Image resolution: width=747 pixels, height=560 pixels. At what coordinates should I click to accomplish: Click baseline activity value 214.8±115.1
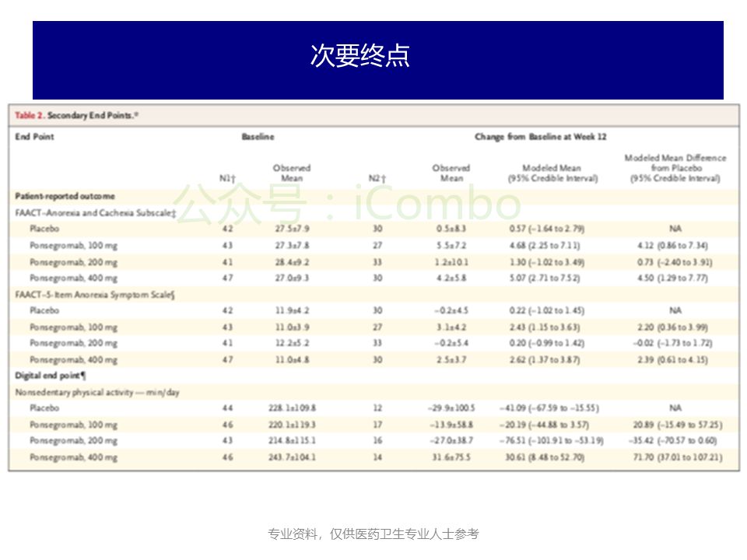pos(292,440)
